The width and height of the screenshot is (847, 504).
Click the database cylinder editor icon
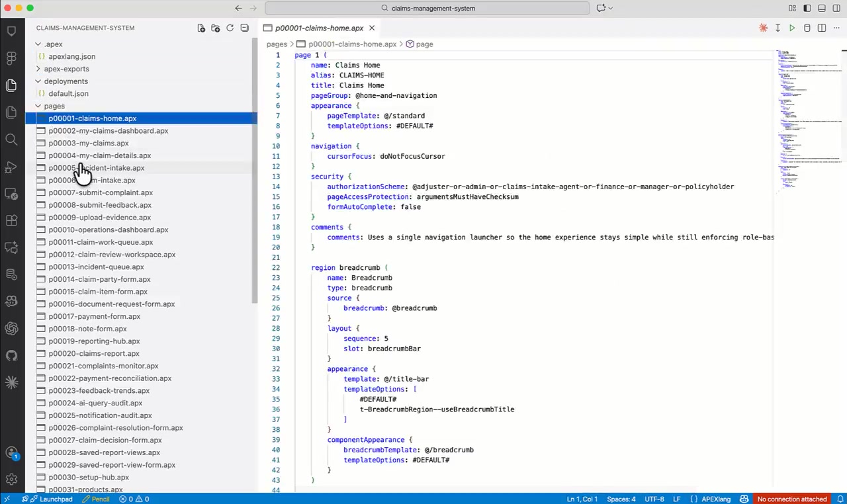[x=807, y=28]
